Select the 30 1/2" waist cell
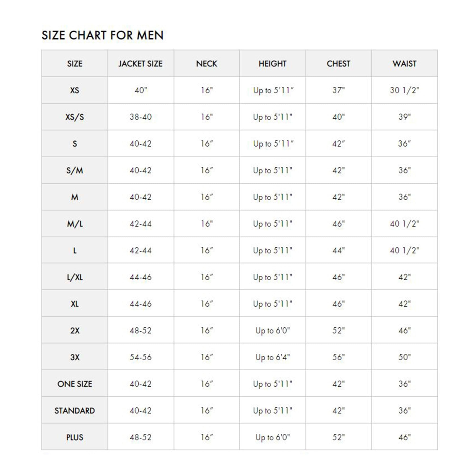 pos(405,90)
